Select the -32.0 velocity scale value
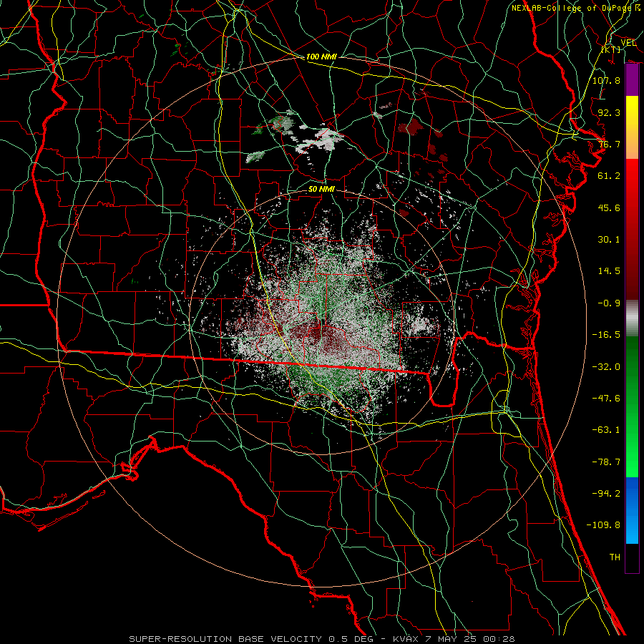 [606, 367]
